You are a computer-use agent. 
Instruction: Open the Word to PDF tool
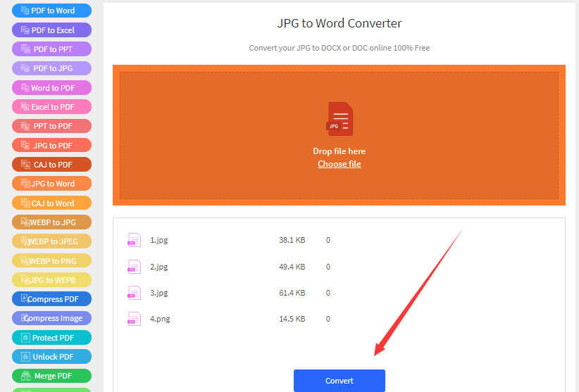click(51, 88)
